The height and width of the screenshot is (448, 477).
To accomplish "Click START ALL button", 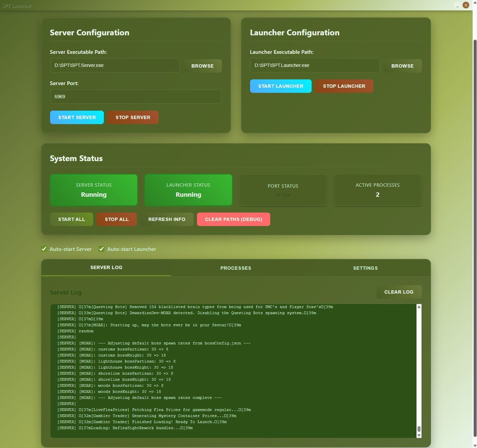I will click(72, 219).
